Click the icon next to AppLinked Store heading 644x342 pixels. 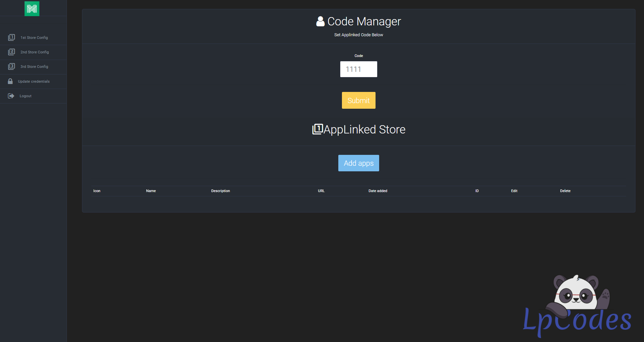point(317,129)
